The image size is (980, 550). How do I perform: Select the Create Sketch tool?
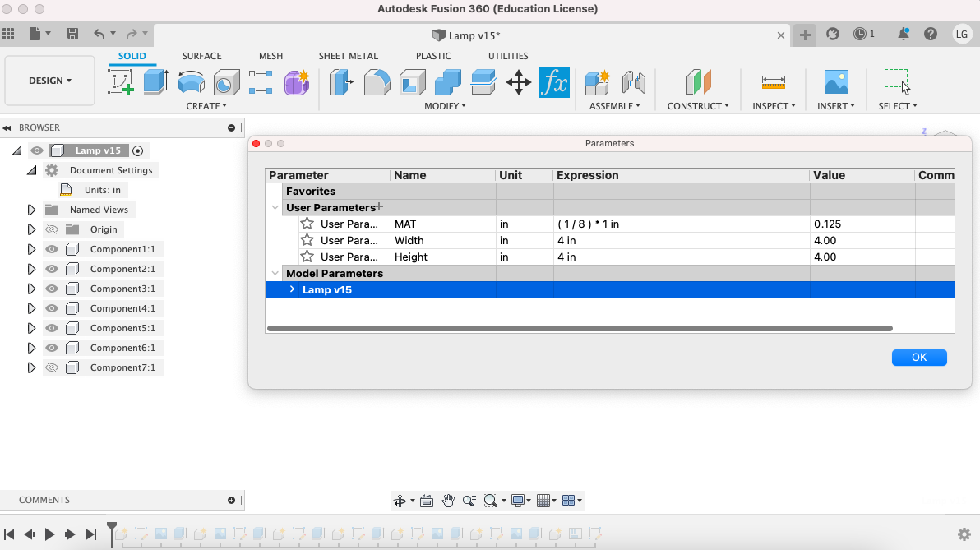tap(121, 82)
